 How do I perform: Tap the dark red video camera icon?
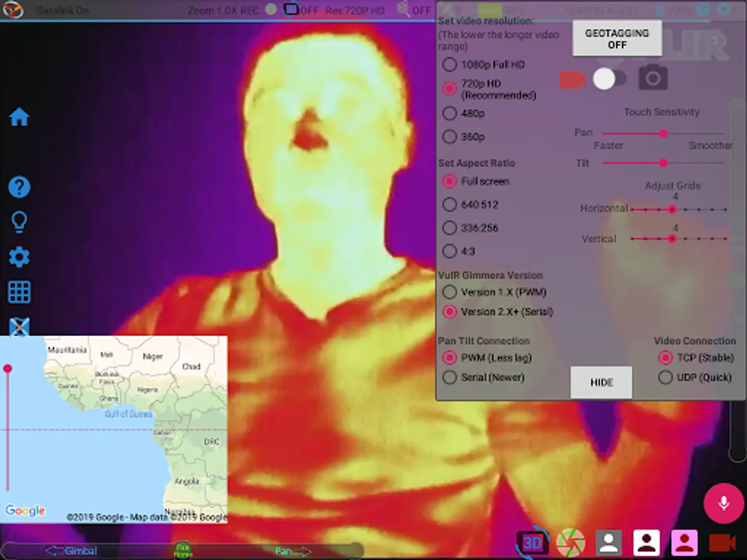coord(723,543)
